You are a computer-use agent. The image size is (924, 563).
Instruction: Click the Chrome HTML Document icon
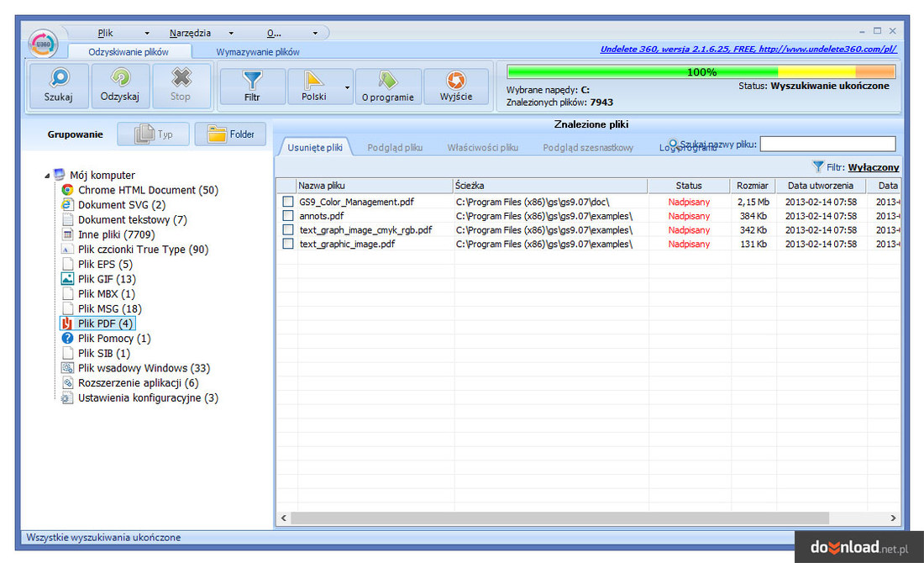68,190
